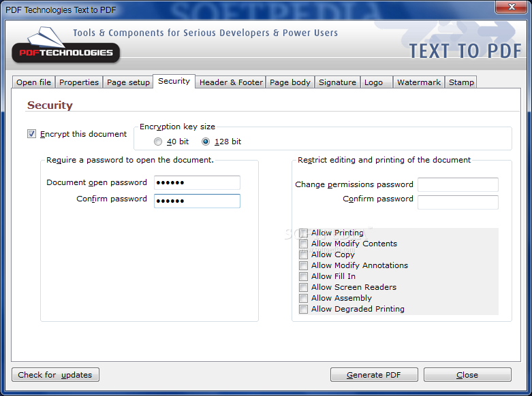Select the 40 bit encryption option
532x396 pixels.
pyautogui.click(x=158, y=142)
